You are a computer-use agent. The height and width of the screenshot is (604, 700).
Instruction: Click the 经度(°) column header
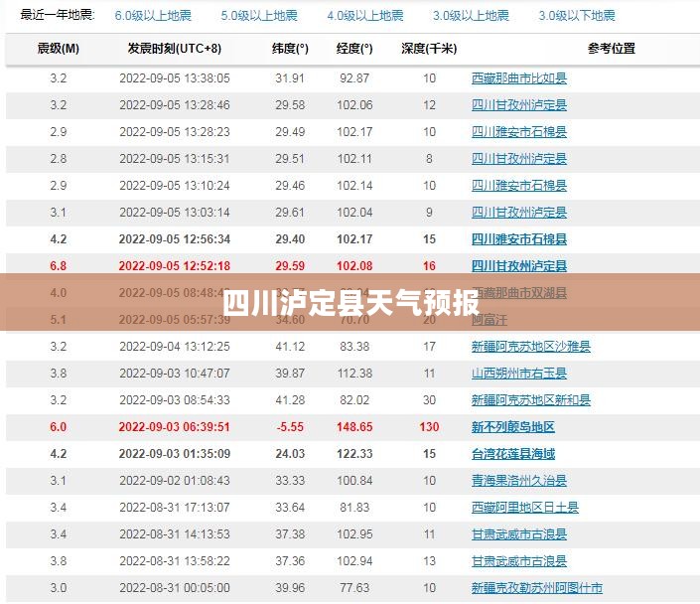tap(354, 49)
